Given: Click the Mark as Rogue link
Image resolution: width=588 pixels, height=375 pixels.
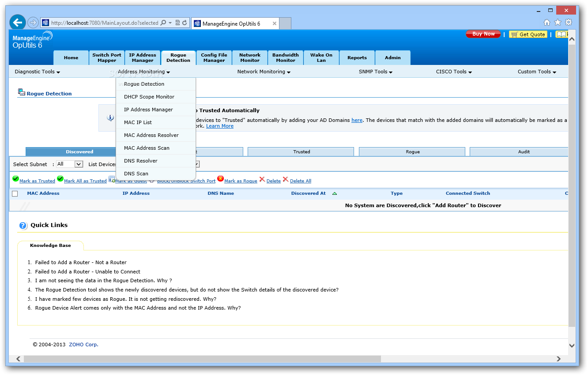Looking at the screenshot, I should [x=241, y=181].
